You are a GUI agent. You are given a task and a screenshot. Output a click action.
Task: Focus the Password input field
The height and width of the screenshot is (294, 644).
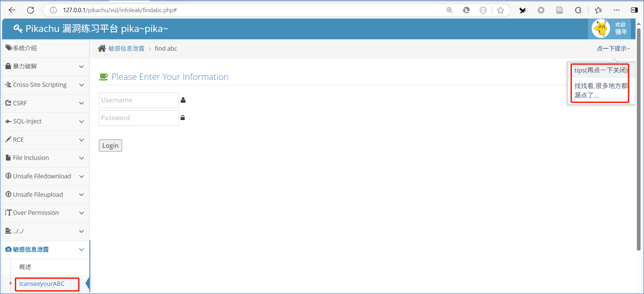[x=139, y=118]
